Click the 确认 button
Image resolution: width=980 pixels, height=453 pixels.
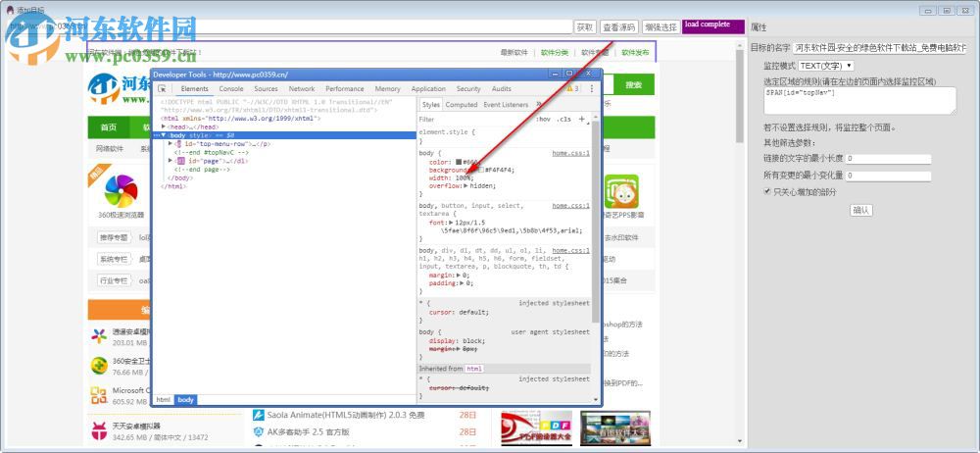tap(860, 210)
